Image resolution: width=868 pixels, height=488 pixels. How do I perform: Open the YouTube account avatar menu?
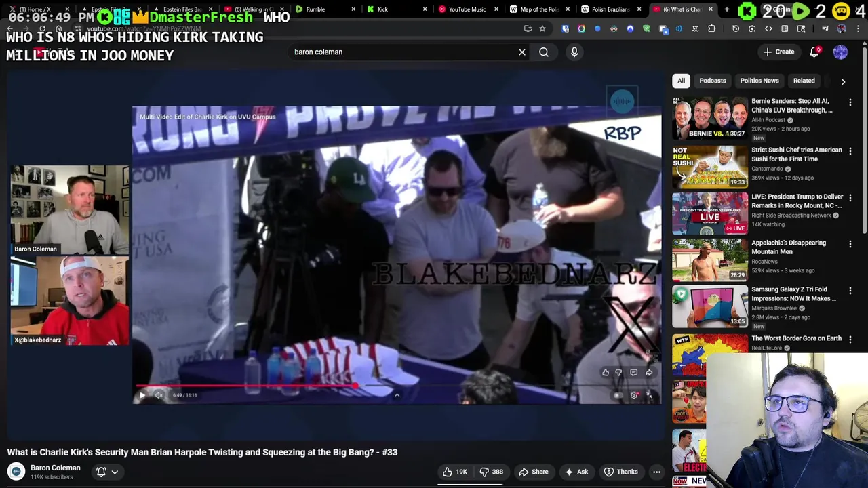pyautogui.click(x=840, y=52)
